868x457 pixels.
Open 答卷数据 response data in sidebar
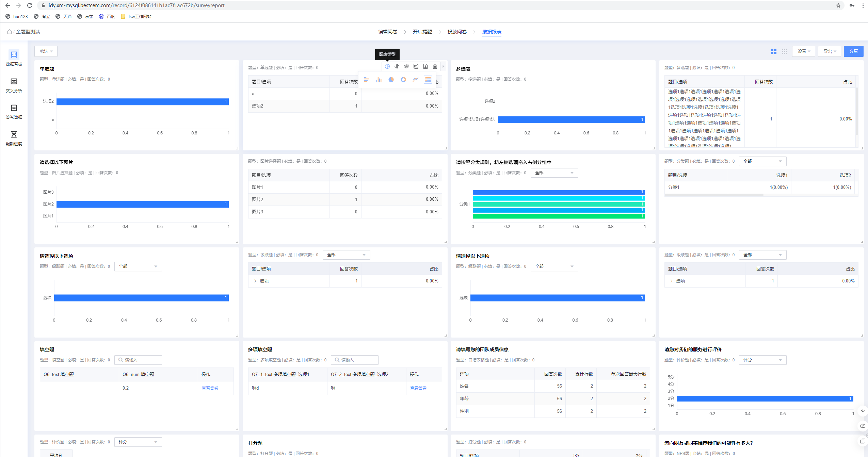(14, 112)
